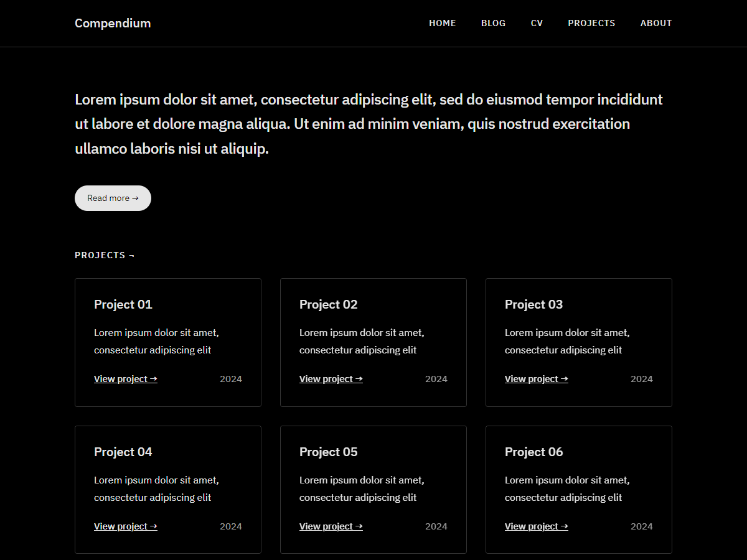Select the 2024 label on Project 06
747x560 pixels.
pos(642,526)
